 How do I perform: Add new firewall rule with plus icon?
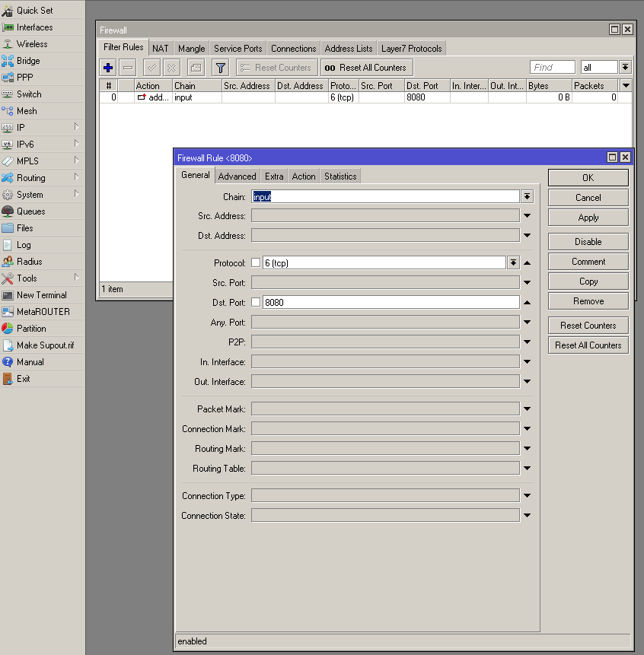tap(108, 68)
